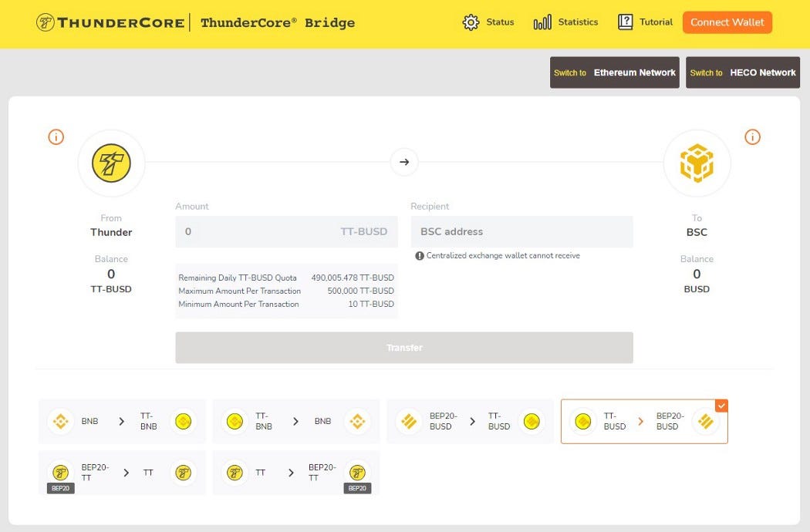Click BEP20-TT coin icon in BEP20-TT to TT card

60,473
